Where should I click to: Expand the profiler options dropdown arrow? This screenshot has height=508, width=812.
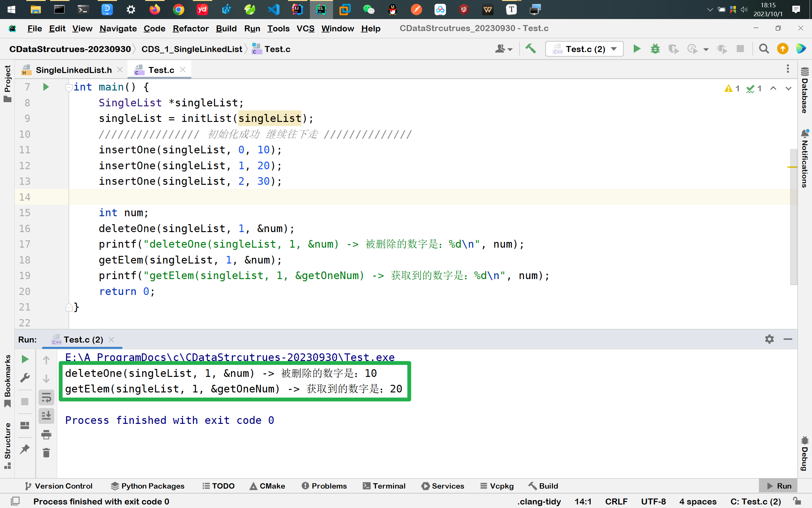point(706,50)
